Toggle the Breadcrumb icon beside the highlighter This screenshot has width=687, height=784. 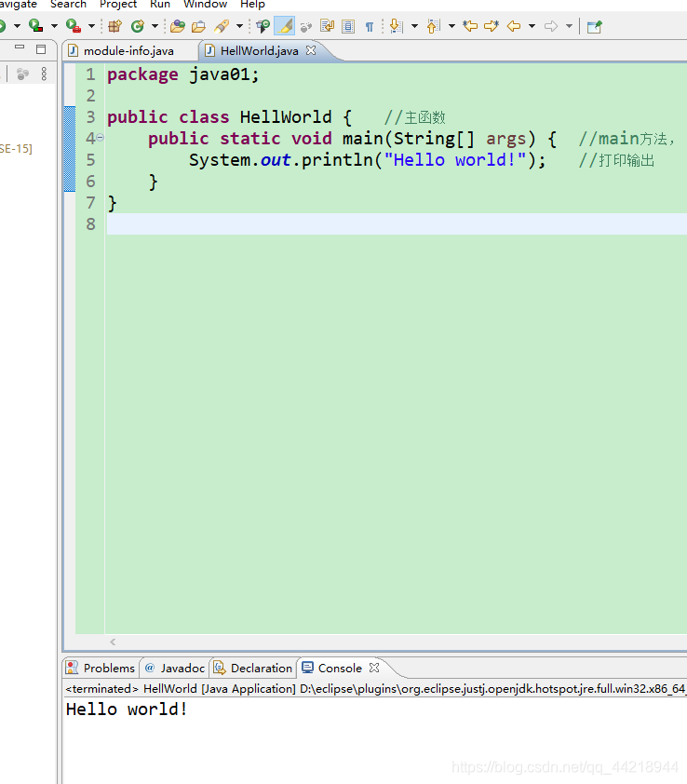click(x=263, y=26)
